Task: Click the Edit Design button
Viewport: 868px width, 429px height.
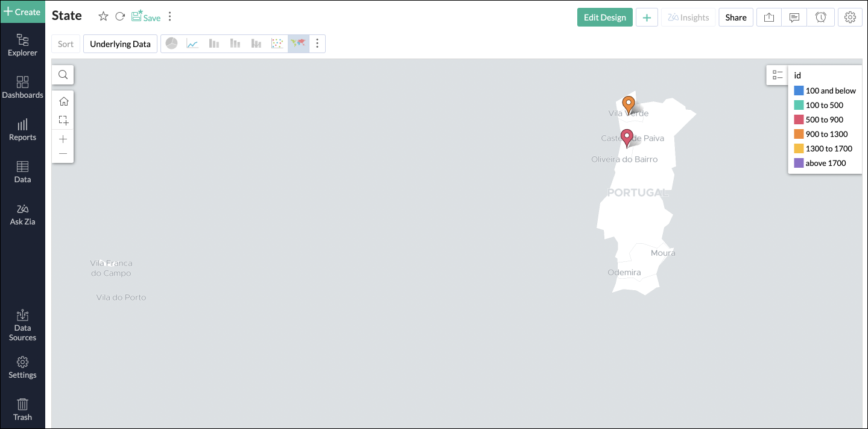Action: pos(604,17)
